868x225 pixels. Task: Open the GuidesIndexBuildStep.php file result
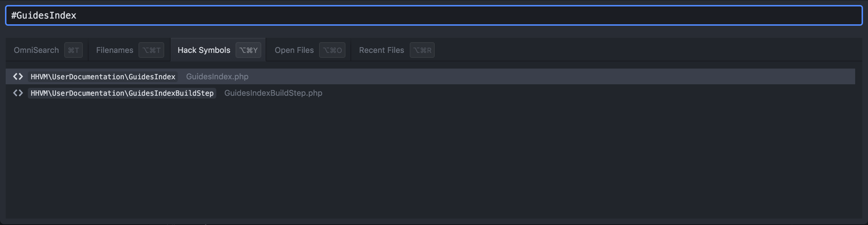click(x=273, y=93)
